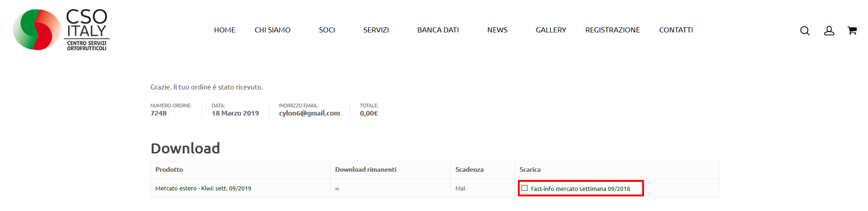868x211 pixels.
Task: Click order number 7248
Action: coord(159,113)
